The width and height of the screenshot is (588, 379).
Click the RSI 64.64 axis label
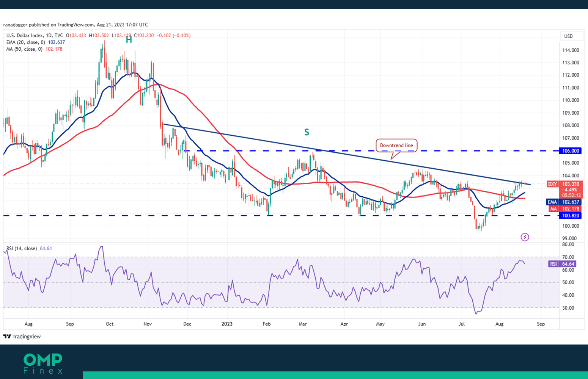[x=562, y=264]
